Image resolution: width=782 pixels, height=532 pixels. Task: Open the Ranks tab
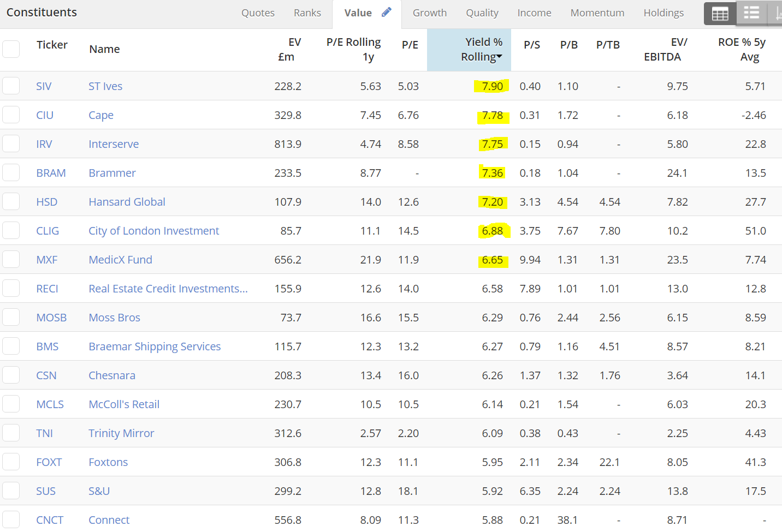pos(307,13)
